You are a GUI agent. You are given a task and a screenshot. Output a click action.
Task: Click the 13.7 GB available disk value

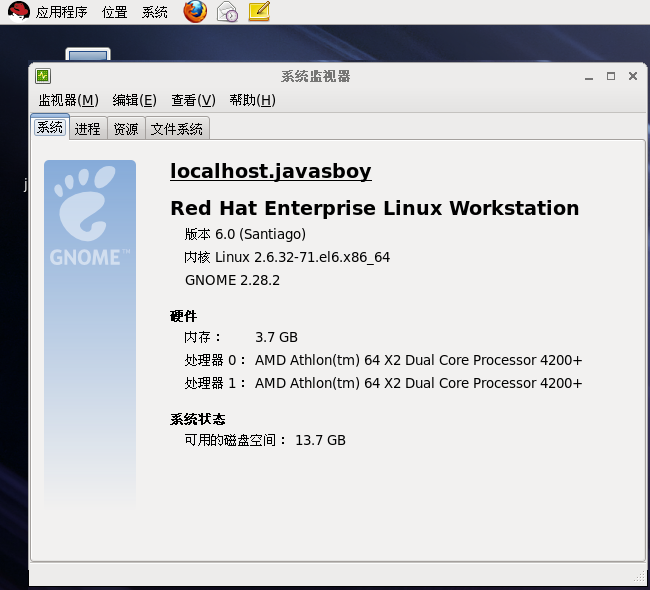coord(320,440)
